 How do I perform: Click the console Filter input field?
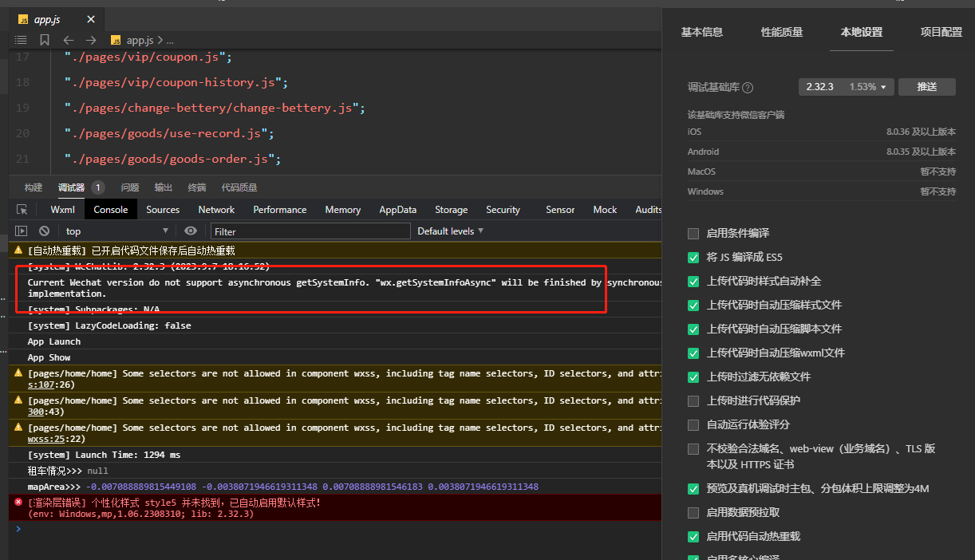(x=310, y=231)
